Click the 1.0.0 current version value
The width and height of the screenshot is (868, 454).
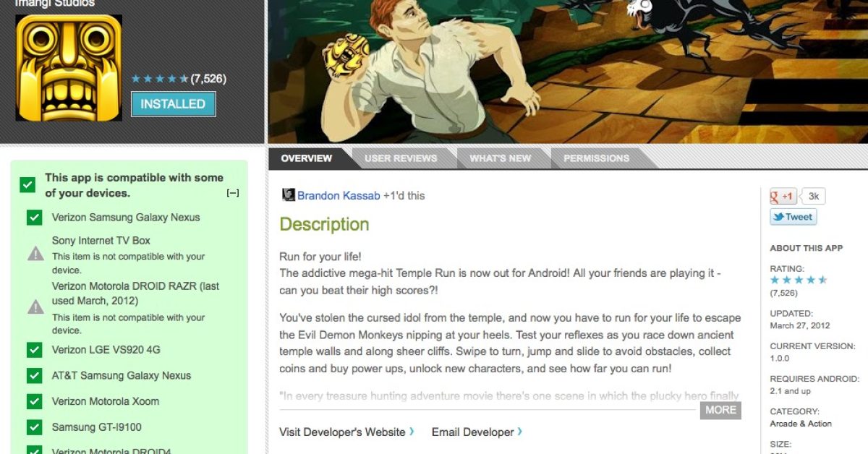(x=780, y=358)
